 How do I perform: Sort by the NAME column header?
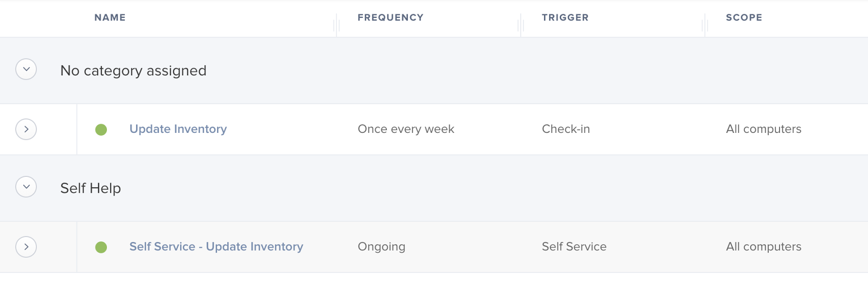(x=110, y=17)
